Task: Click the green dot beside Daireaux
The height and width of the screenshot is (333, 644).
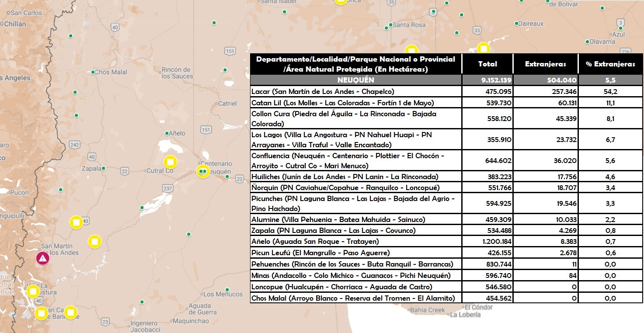Action: pos(516,24)
